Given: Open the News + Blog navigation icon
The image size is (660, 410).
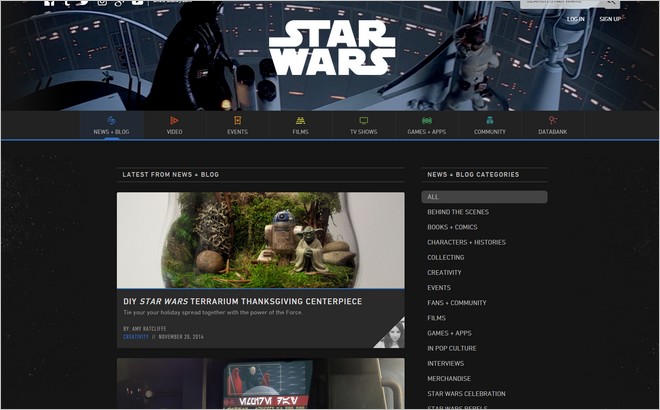Looking at the screenshot, I should (112, 121).
